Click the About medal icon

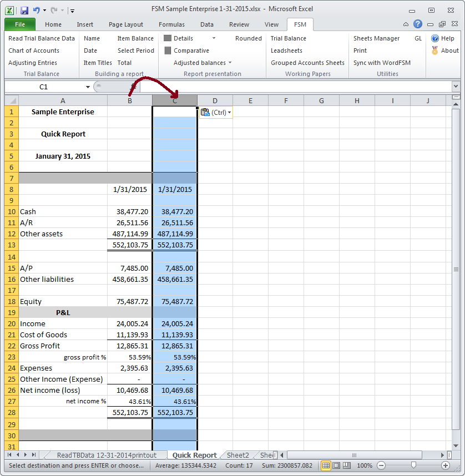coord(435,50)
